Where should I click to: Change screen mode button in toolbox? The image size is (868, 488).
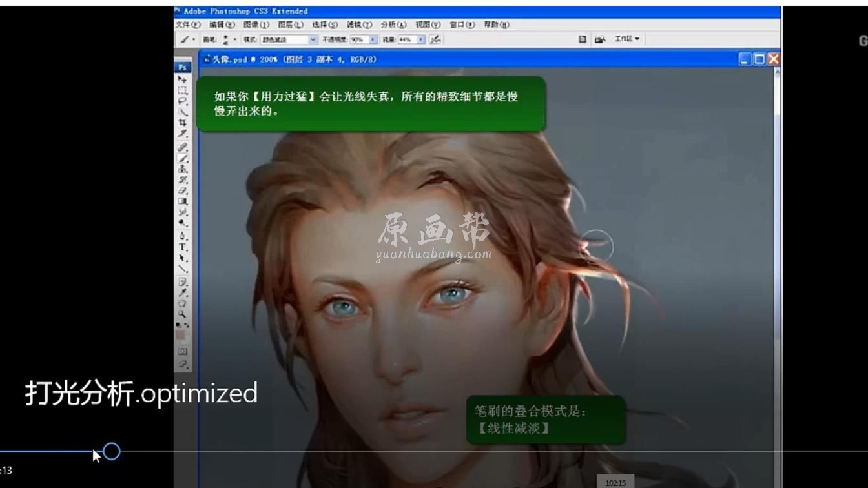point(183,363)
